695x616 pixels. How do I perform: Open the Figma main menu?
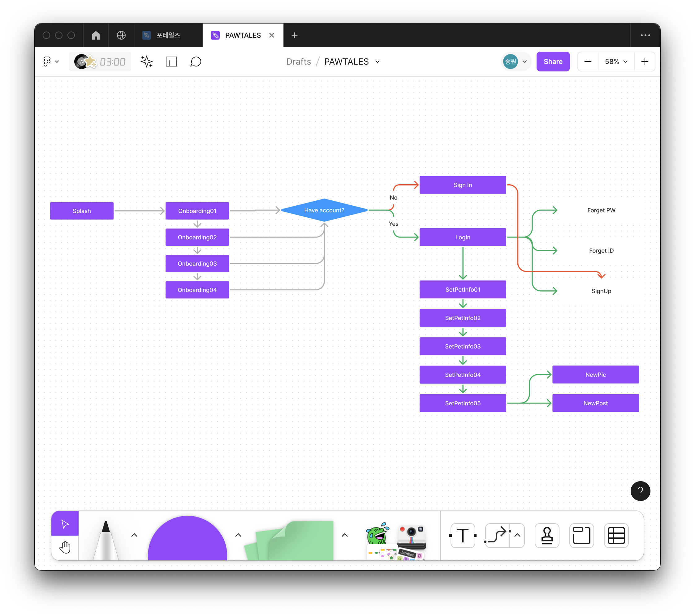(x=51, y=62)
